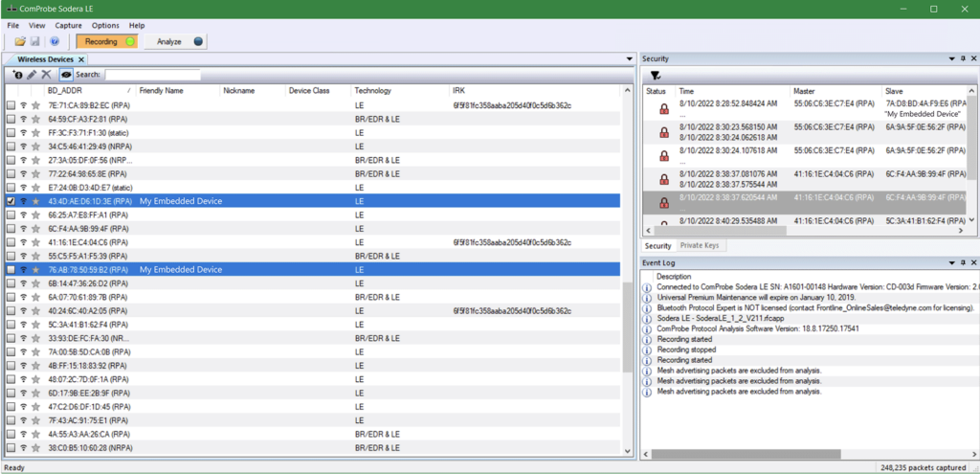This screenshot has height=474, width=980.
Task: Check the 64:59:CF:A3:F2:81 device checkbox
Action: click(x=11, y=120)
